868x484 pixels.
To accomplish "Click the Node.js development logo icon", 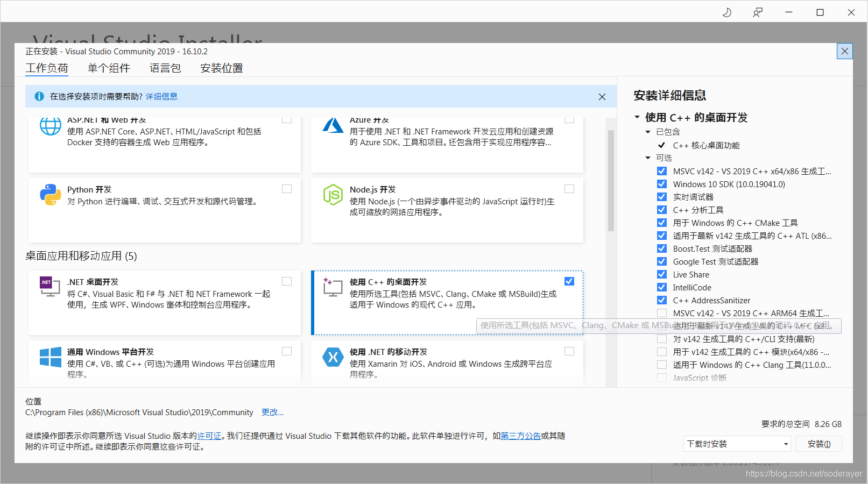I will click(x=333, y=195).
